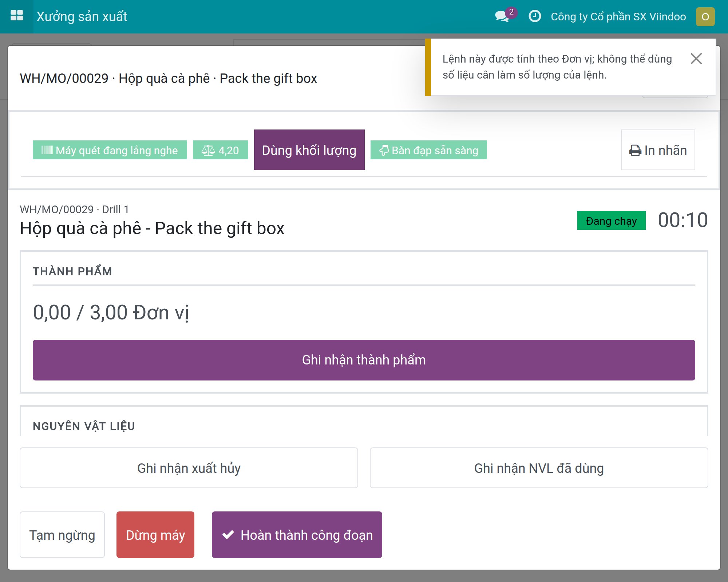Image resolution: width=728 pixels, height=582 pixels.
Task: Open the apps grid menu icon
Action: click(17, 16)
